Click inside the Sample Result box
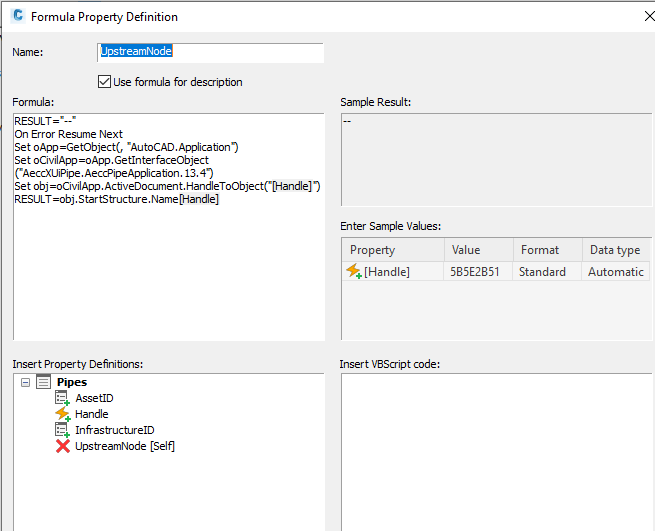The height and width of the screenshot is (531, 655). (496, 160)
